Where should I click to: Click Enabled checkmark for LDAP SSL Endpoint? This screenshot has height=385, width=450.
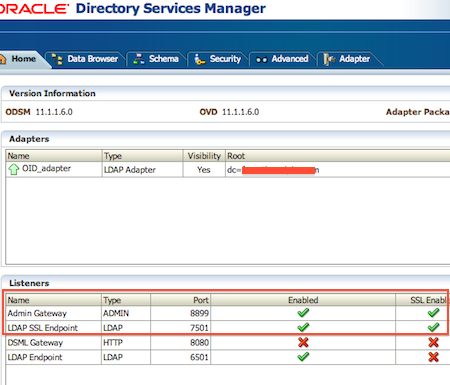(x=303, y=327)
